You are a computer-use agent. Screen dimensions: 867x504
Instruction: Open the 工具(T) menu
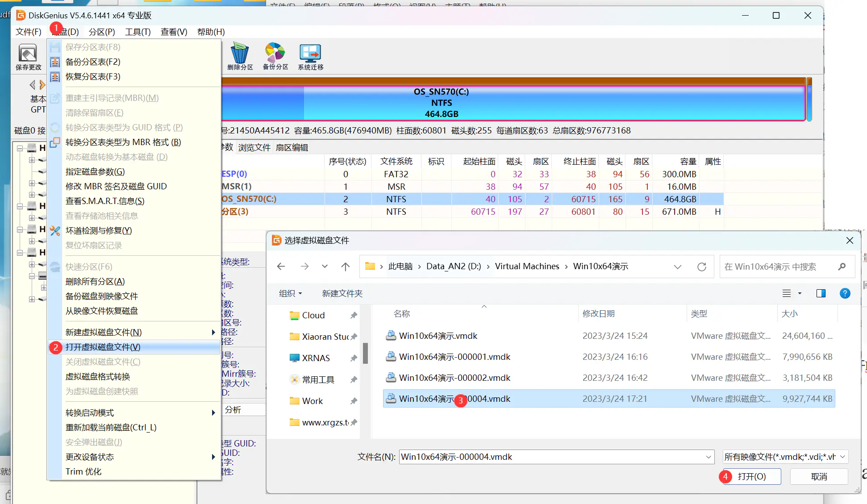point(138,32)
